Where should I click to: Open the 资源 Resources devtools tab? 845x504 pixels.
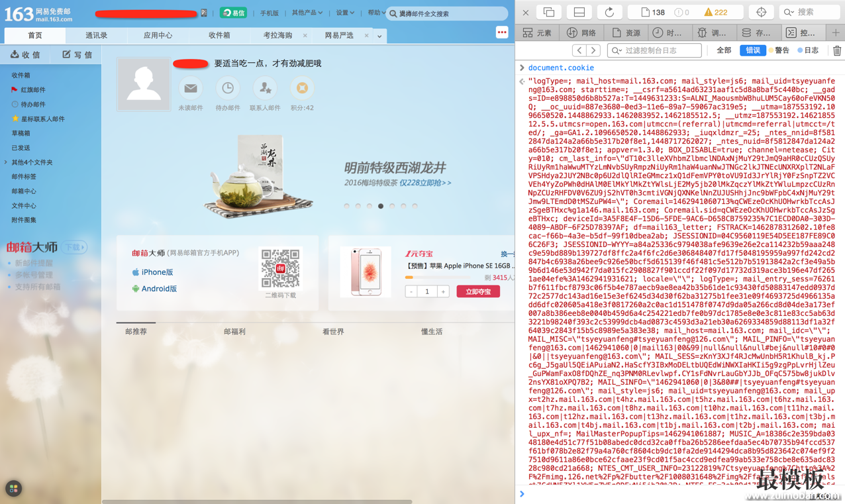[626, 32]
